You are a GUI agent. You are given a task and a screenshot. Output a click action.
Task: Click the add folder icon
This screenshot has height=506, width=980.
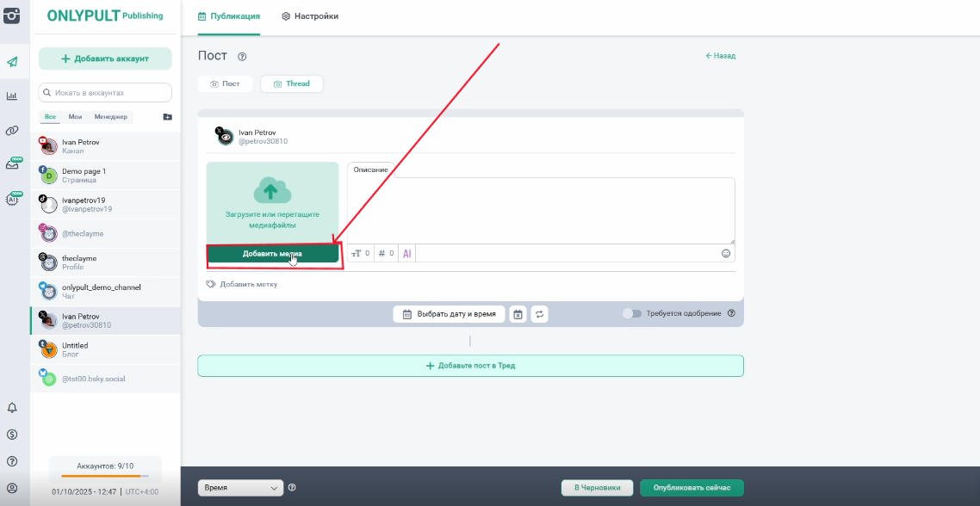(167, 117)
